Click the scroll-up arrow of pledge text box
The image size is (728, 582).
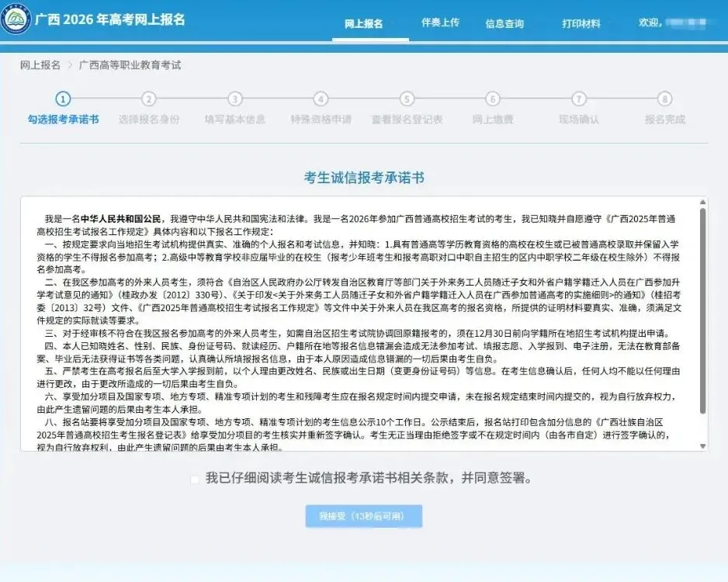pos(702,203)
